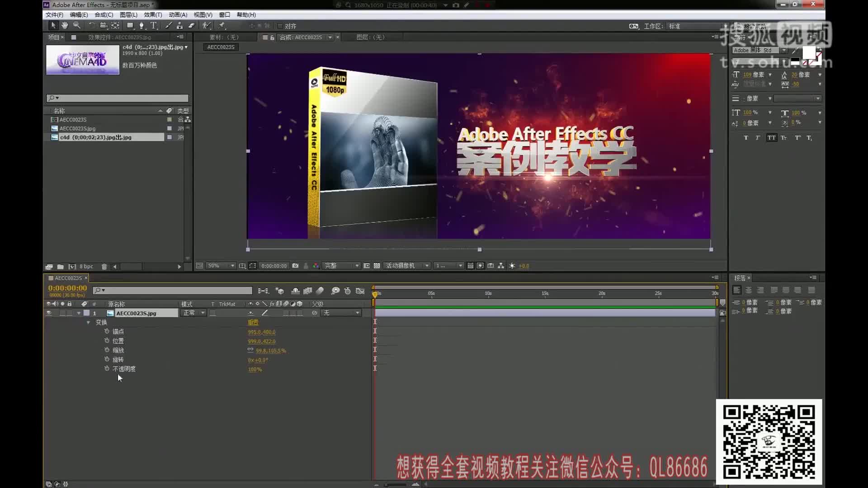Select the Zoom magnifier tool
This screenshot has height=488, width=868.
pyautogui.click(x=77, y=26)
